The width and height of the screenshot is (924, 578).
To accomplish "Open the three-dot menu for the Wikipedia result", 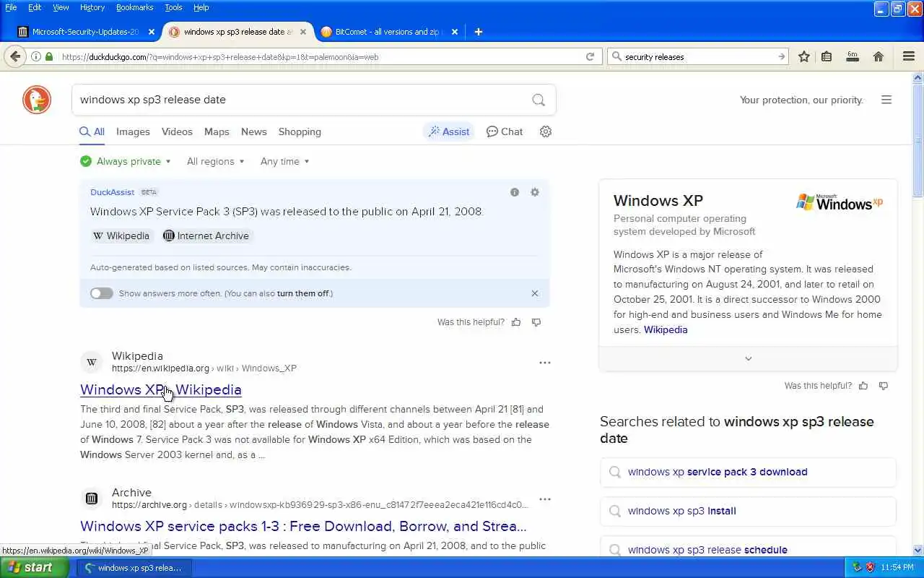I will coord(545,363).
